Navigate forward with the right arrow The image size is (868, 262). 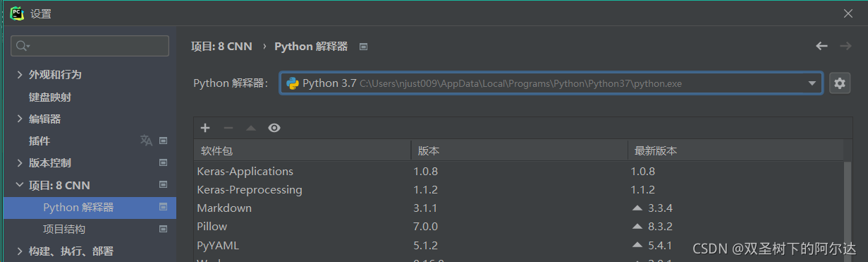tap(845, 46)
